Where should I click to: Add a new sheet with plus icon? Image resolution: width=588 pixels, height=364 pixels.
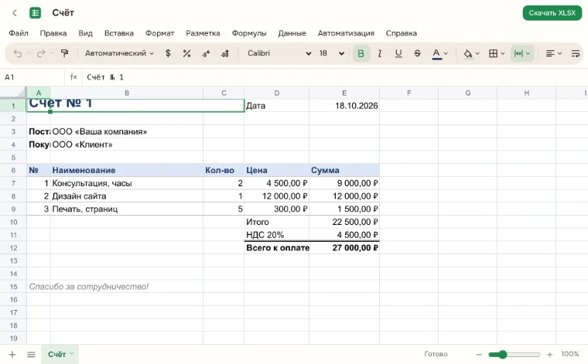point(12,354)
